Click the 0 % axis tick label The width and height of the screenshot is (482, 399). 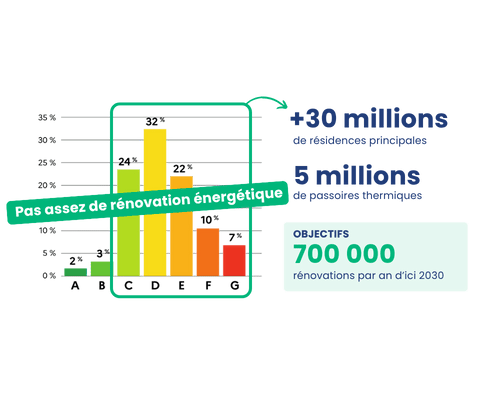pyautogui.click(x=49, y=276)
